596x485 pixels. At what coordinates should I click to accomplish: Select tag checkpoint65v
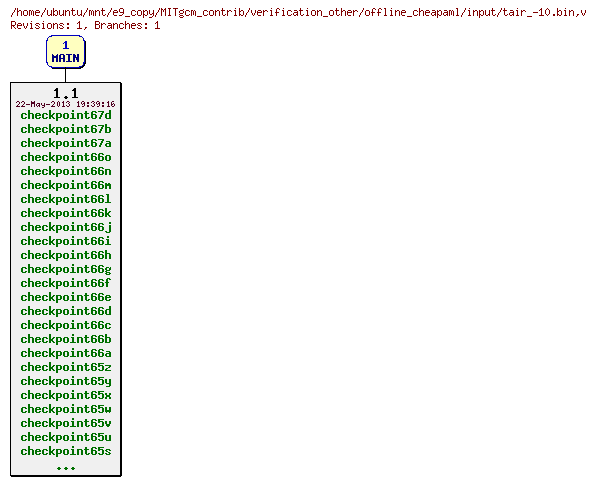66,423
